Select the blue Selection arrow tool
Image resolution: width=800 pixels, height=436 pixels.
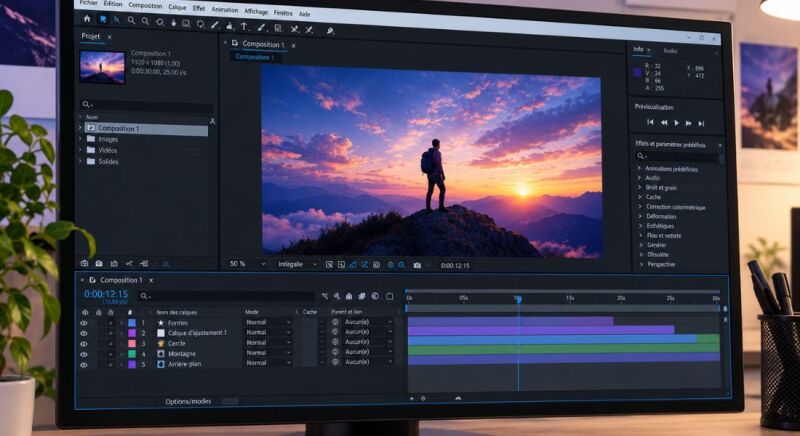[103, 19]
